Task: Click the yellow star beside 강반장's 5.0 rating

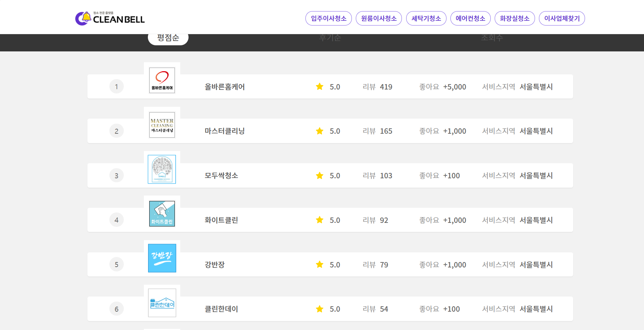Action: 319,264
